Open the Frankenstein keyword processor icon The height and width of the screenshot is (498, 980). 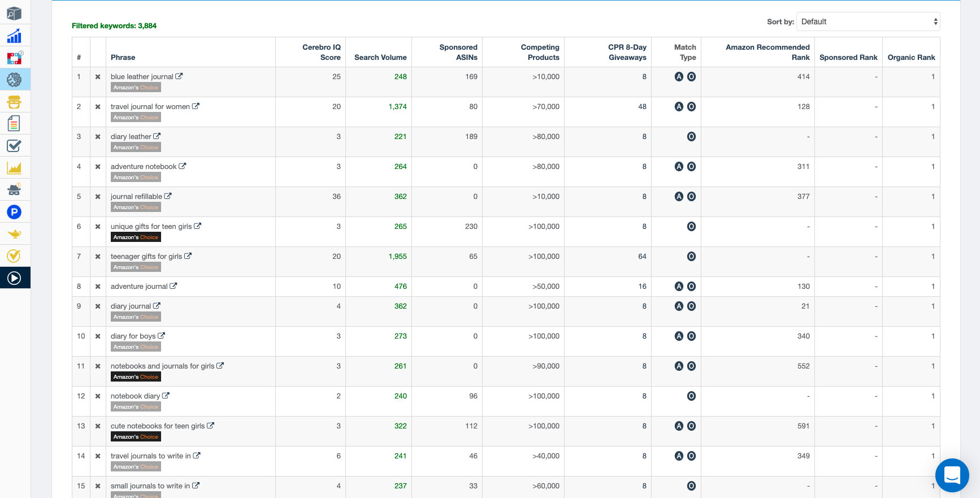(14, 102)
